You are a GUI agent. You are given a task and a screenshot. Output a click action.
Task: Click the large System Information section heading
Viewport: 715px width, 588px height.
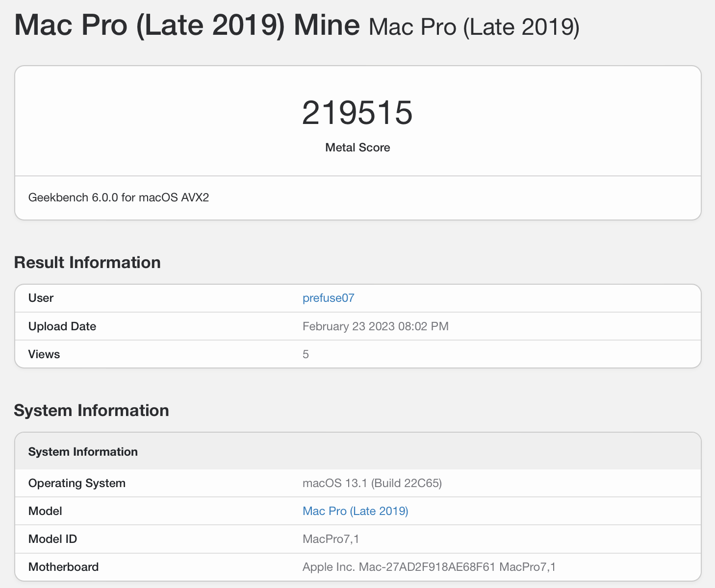click(91, 410)
